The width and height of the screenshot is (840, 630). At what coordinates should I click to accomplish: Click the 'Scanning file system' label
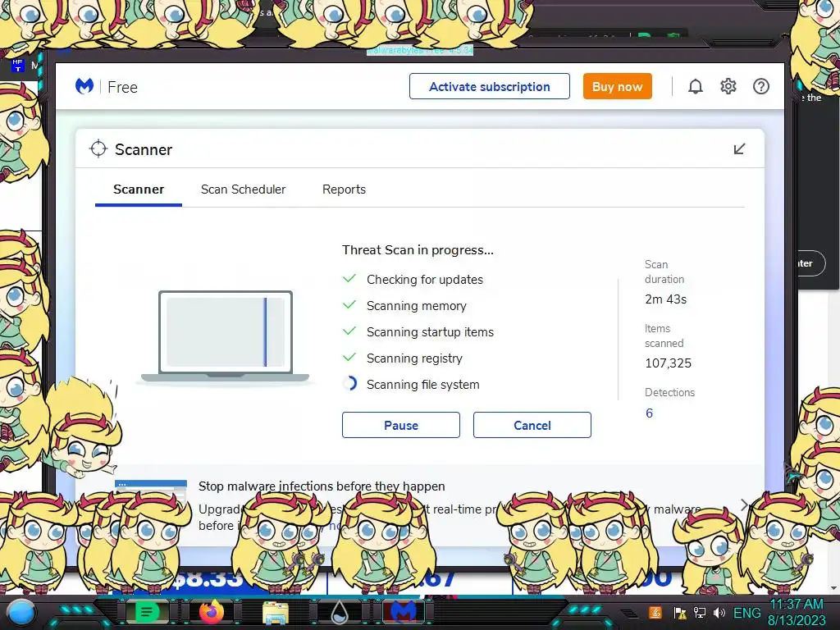click(x=422, y=384)
